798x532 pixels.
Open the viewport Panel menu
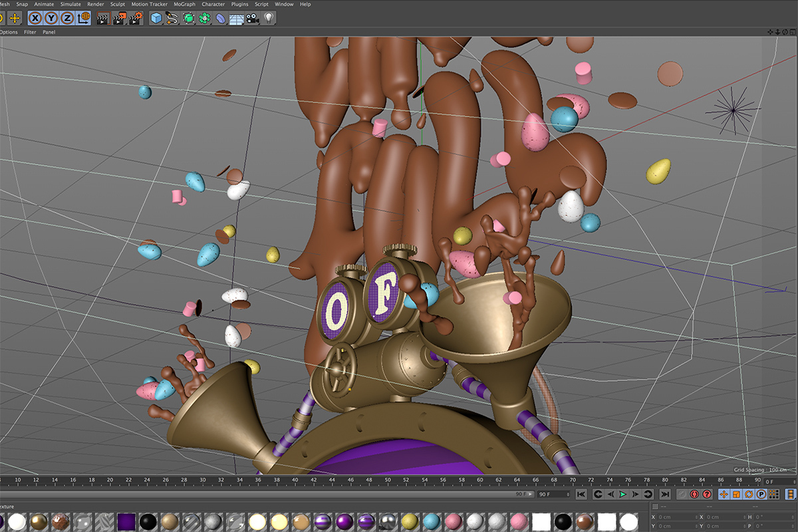click(49, 32)
